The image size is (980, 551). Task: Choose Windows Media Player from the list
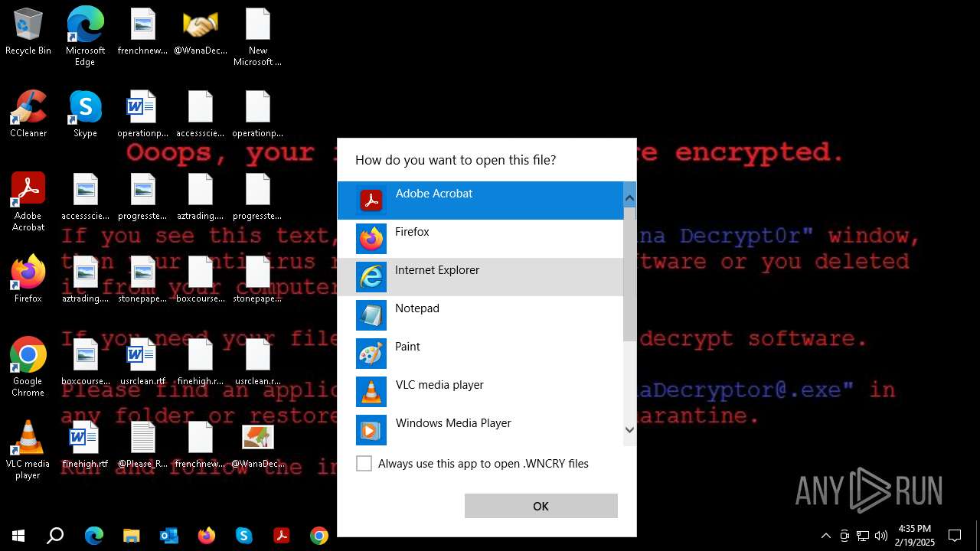coord(480,429)
